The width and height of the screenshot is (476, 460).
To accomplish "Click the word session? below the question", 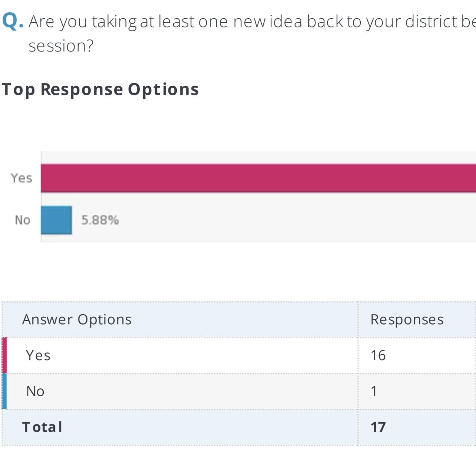I will click(x=61, y=46).
